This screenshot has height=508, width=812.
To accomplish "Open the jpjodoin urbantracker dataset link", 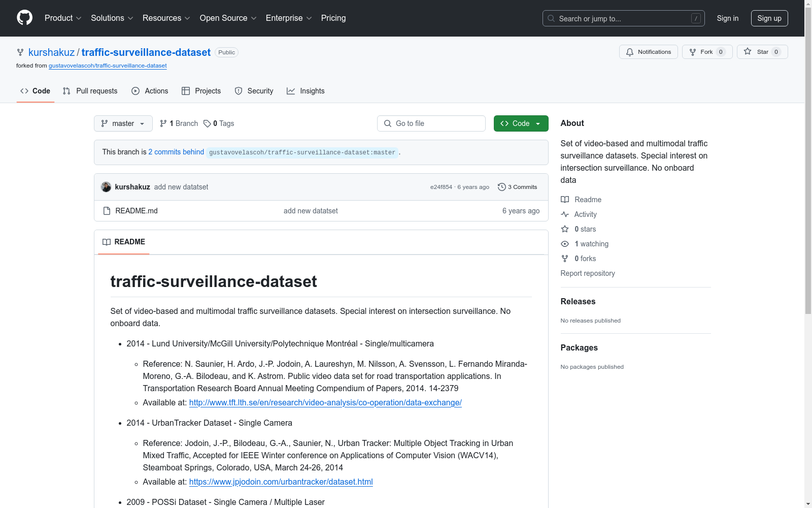I will pyautogui.click(x=281, y=482).
